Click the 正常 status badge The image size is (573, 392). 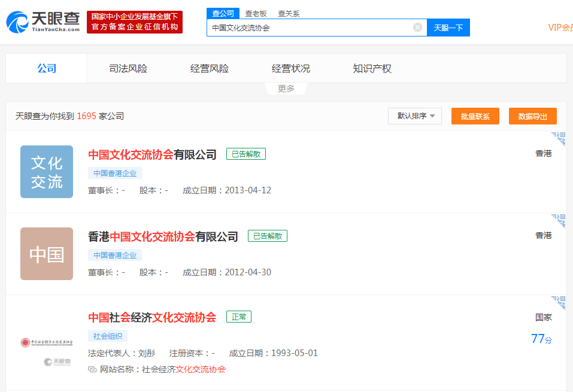(239, 317)
